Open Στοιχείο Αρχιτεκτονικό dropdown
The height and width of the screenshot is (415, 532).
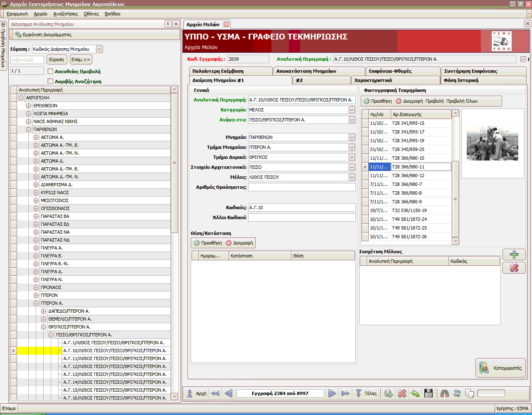tap(352, 167)
